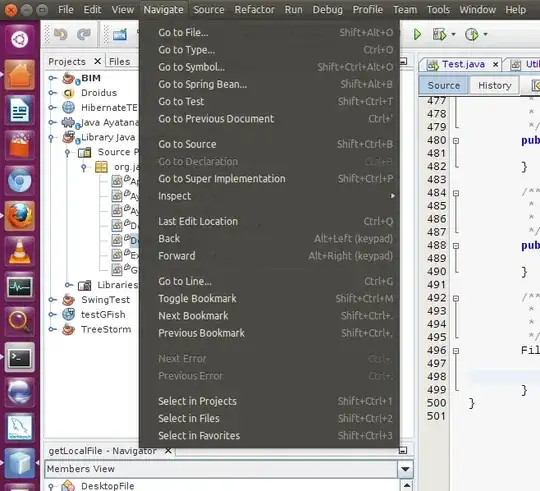This screenshot has height=491, width=540.
Task: Close the Test.java tab
Action: pos(495,64)
